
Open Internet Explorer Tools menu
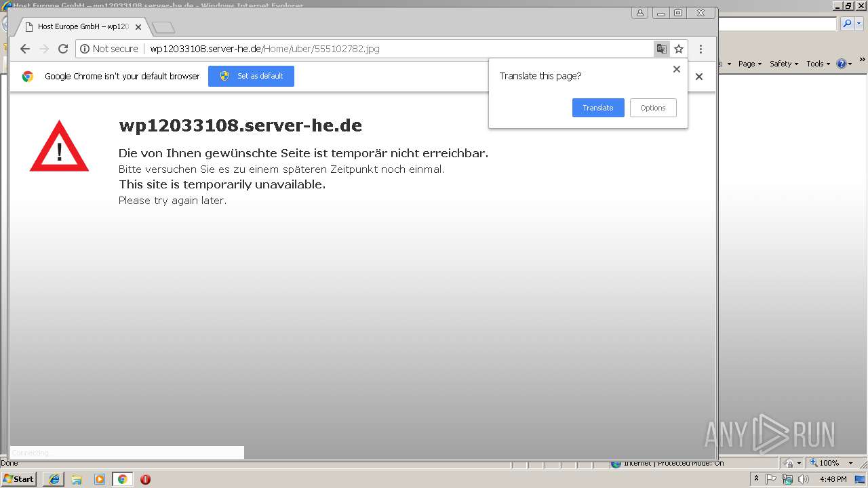pyautogui.click(x=818, y=64)
